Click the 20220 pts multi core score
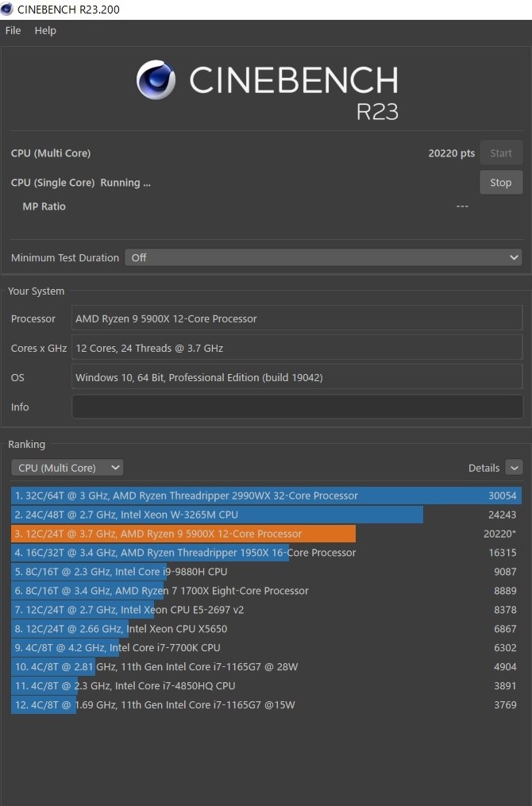532x806 pixels. pyautogui.click(x=451, y=153)
